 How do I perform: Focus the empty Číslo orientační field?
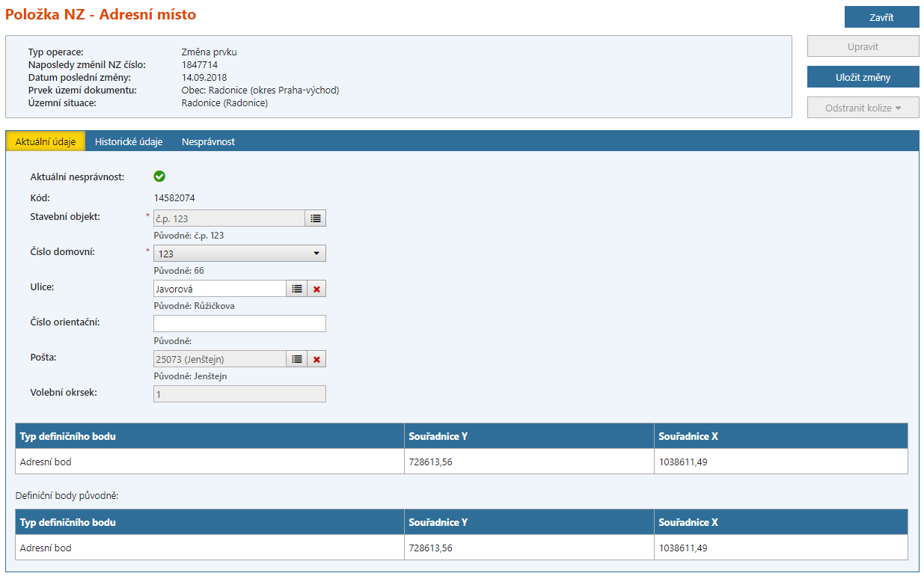(x=239, y=323)
